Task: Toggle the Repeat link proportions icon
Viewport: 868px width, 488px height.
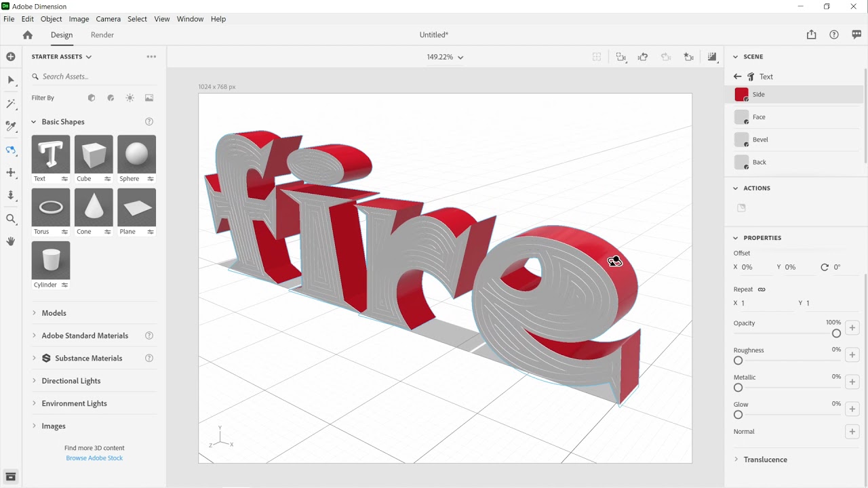Action: 762,289
